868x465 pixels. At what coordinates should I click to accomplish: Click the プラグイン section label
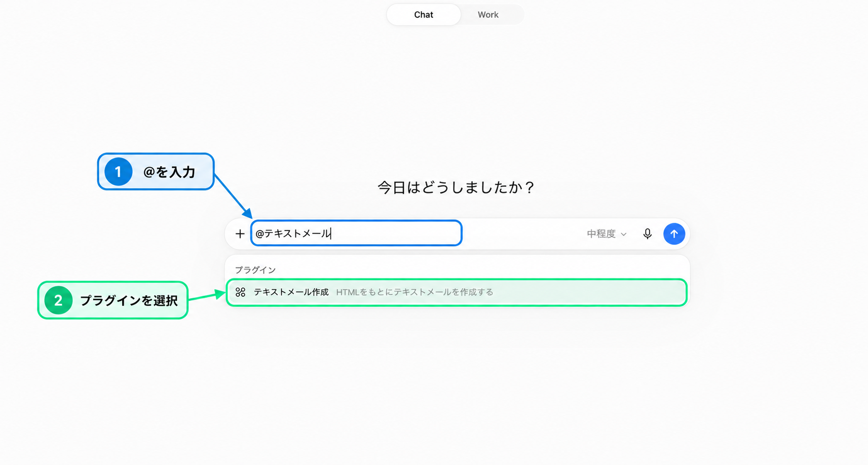click(x=255, y=270)
